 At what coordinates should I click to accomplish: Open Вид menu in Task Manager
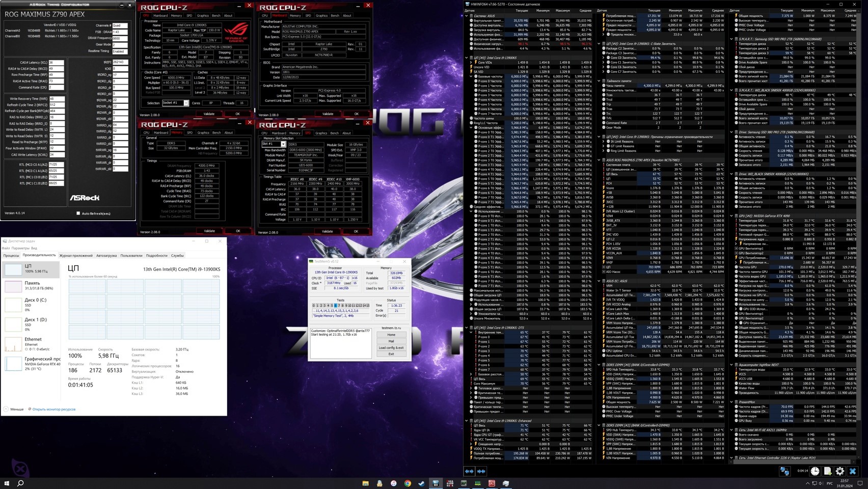pos(34,248)
